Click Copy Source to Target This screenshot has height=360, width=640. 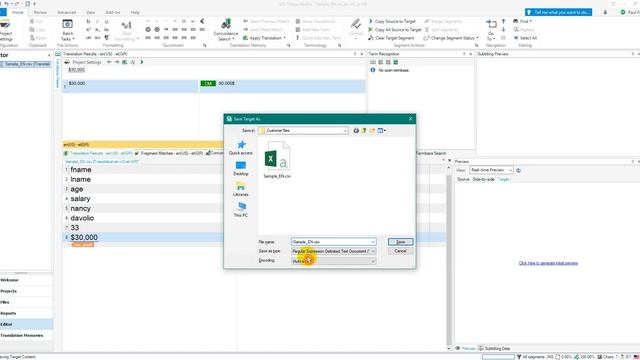tap(392, 21)
